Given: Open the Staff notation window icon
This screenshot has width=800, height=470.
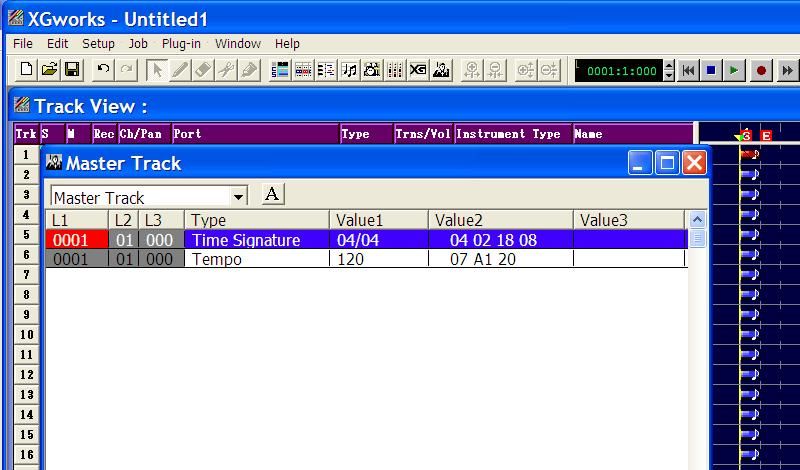Looking at the screenshot, I should (x=349, y=70).
